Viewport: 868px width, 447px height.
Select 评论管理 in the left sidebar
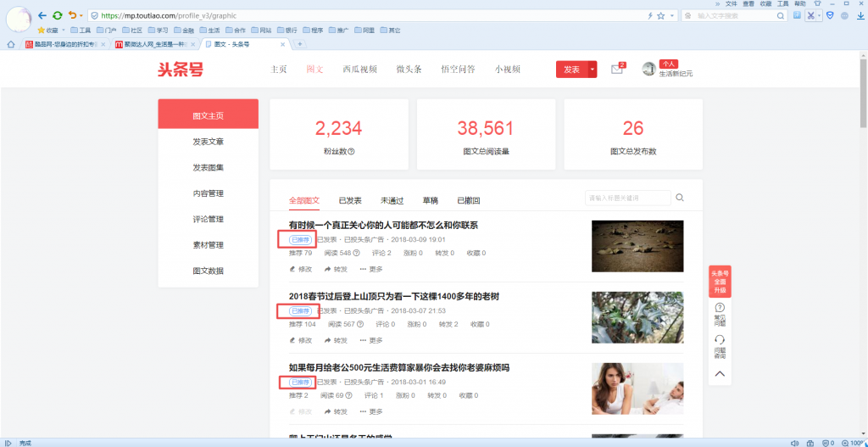[208, 219]
